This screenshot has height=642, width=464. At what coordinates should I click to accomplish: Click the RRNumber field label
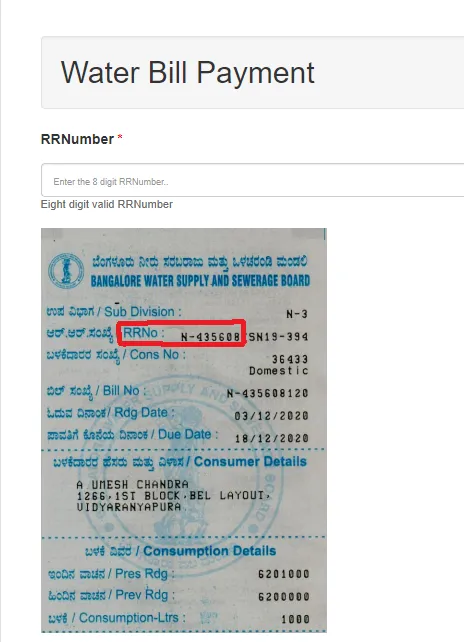(x=77, y=139)
